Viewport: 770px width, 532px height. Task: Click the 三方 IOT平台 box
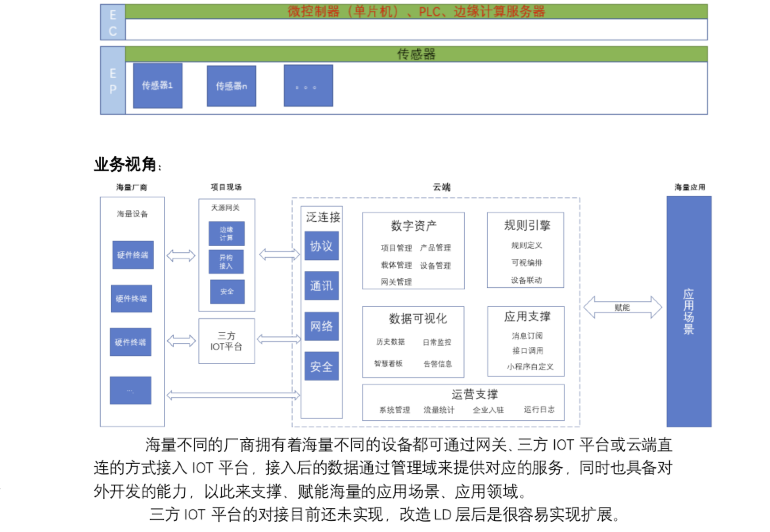pyautogui.click(x=226, y=341)
